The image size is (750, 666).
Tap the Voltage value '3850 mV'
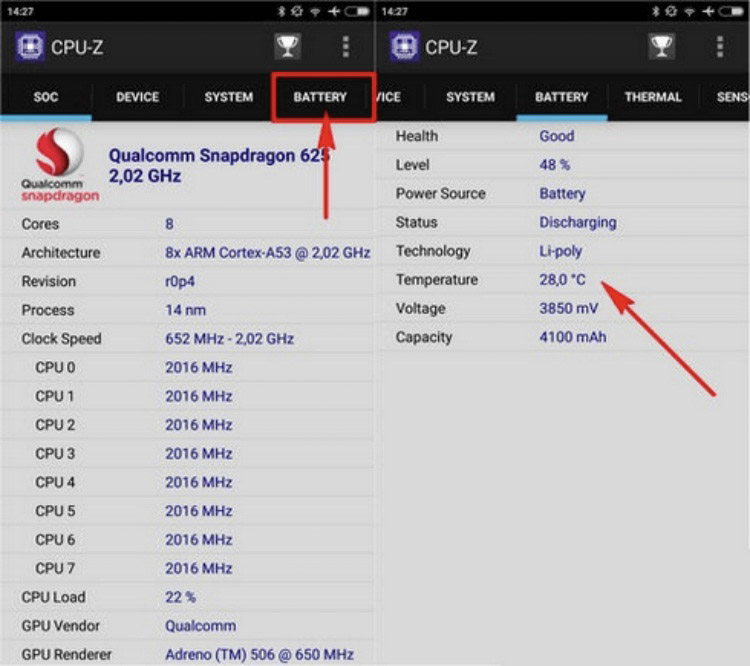coord(569,308)
